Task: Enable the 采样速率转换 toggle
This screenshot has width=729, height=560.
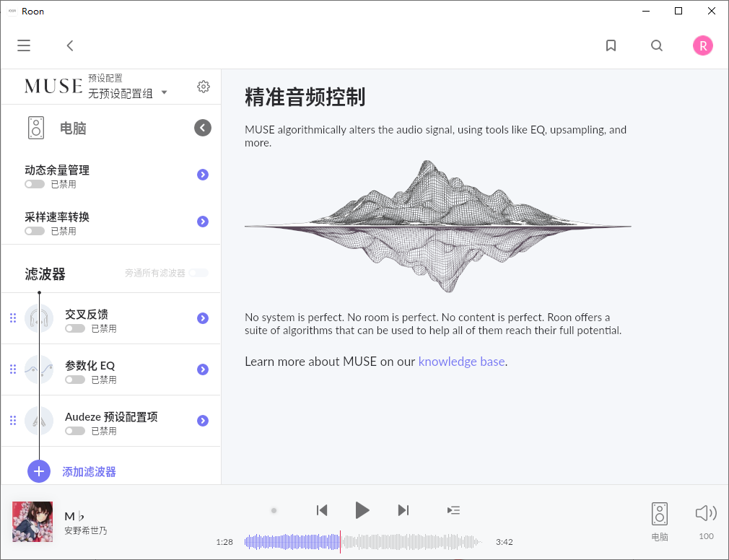Action: click(x=35, y=231)
